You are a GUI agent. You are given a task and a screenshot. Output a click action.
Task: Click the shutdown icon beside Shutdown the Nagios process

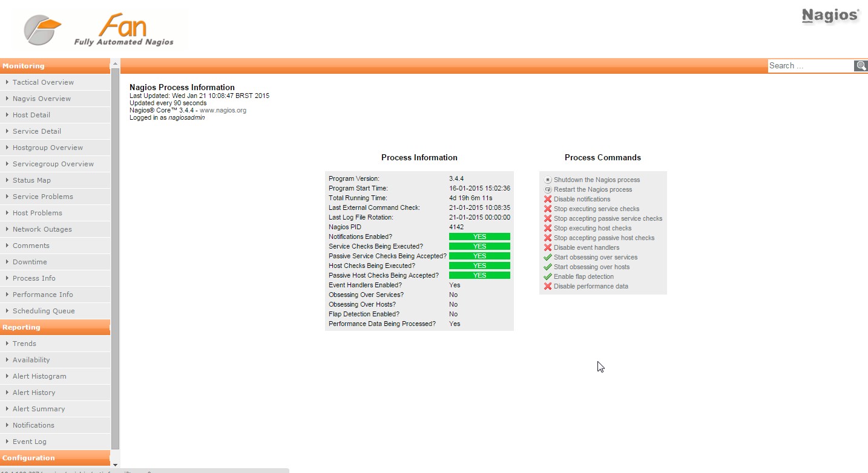click(x=548, y=180)
